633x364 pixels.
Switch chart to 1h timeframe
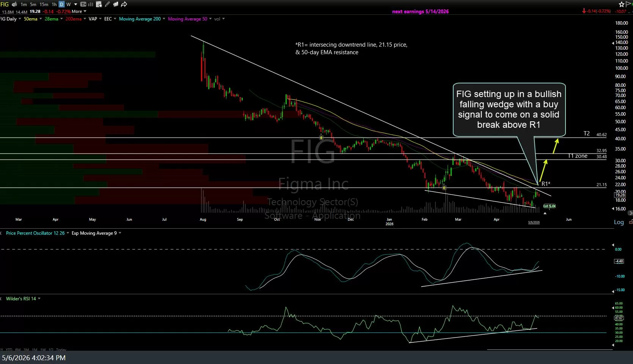pos(54,5)
